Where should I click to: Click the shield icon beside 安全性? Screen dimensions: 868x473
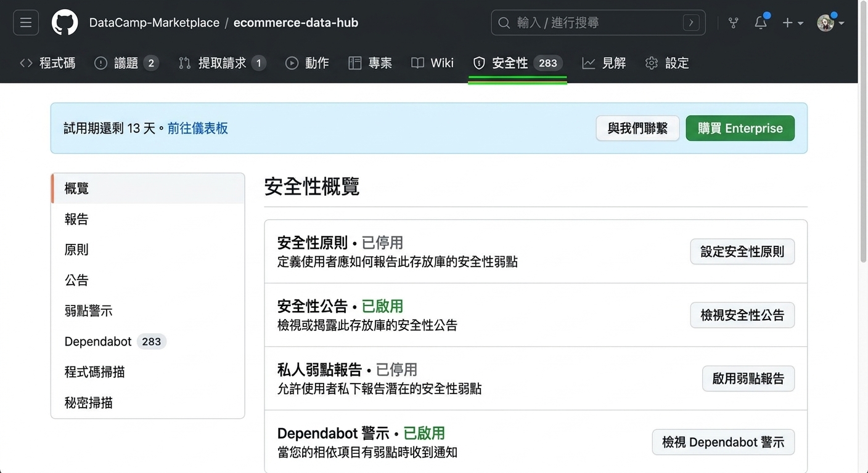479,63
